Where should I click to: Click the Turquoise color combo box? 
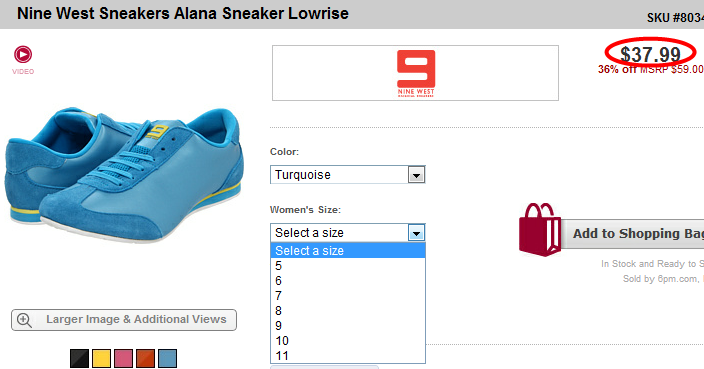[348, 175]
